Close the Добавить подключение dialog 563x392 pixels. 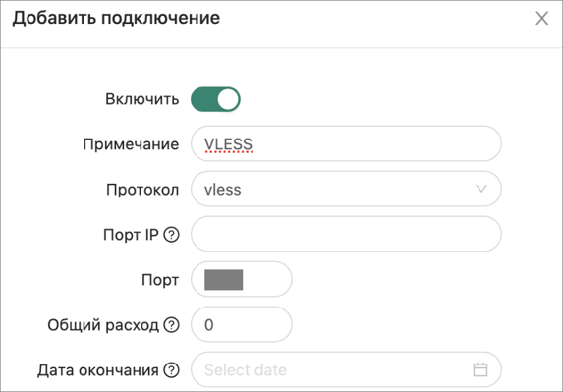[x=541, y=18]
